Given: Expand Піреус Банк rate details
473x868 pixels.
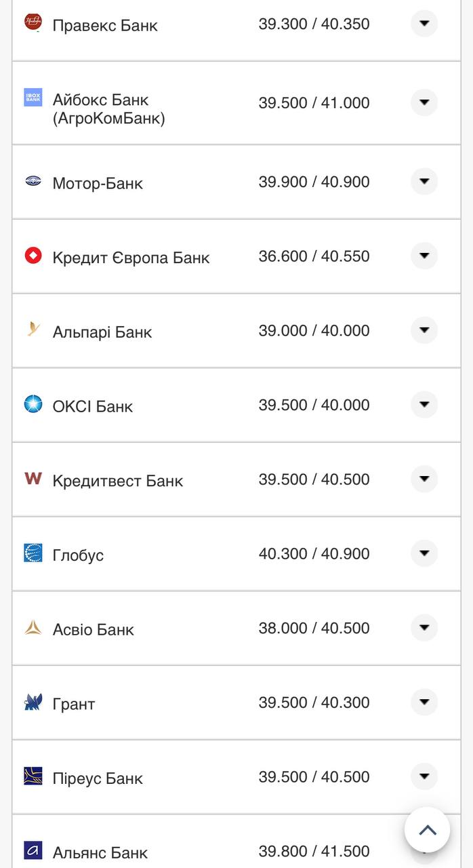Looking at the screenshot, I should pos(424,776).
